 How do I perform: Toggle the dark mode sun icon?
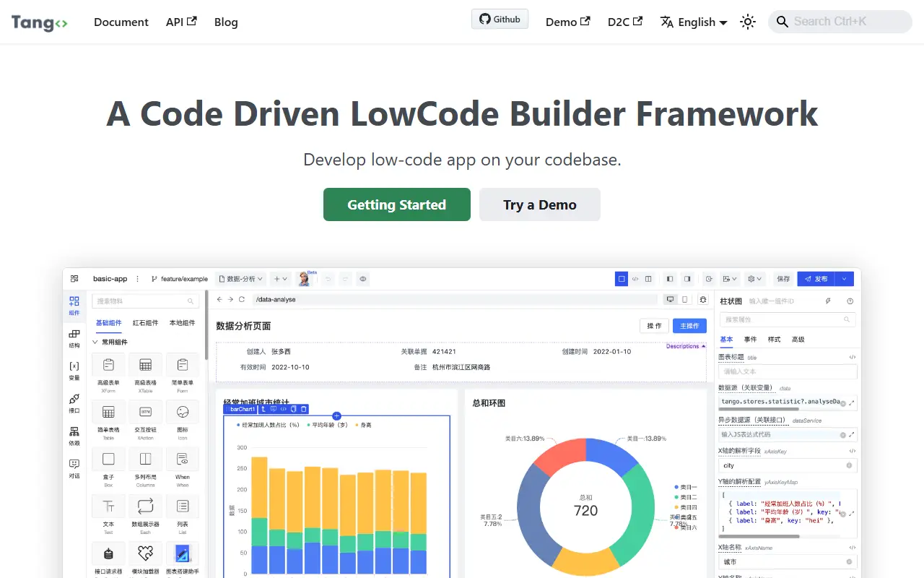(x=748, y=22)
